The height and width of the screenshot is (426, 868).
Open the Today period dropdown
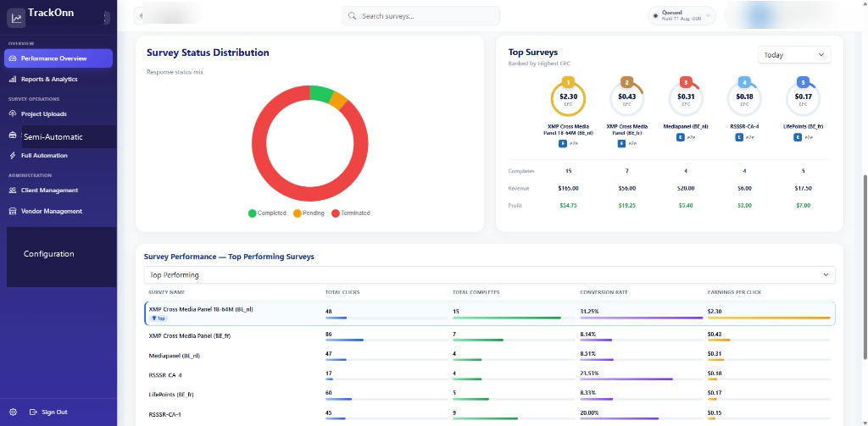(793, 55)
